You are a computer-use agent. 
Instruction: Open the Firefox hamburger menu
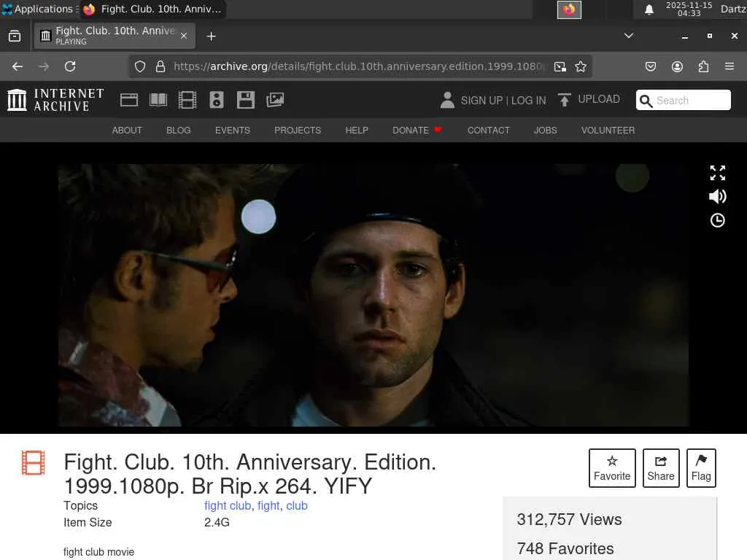[729, 66]
